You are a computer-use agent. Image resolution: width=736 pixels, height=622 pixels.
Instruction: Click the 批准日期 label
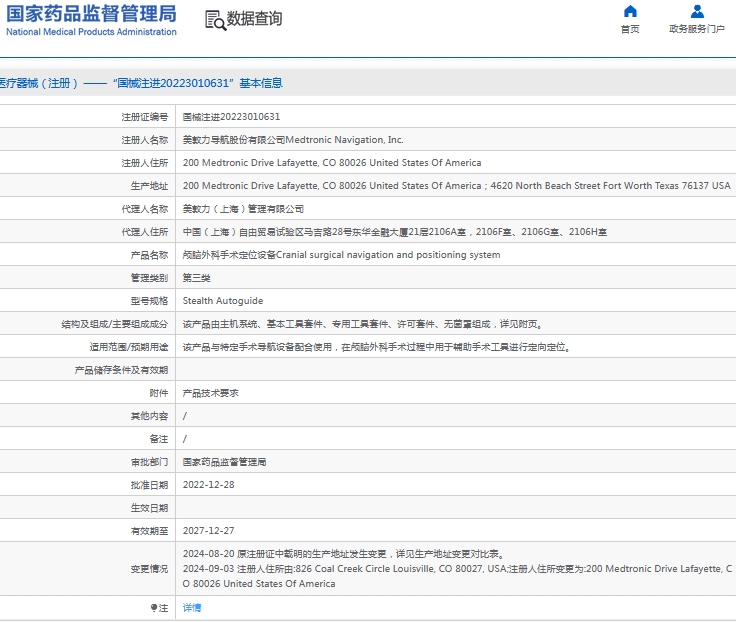(149, 485)
